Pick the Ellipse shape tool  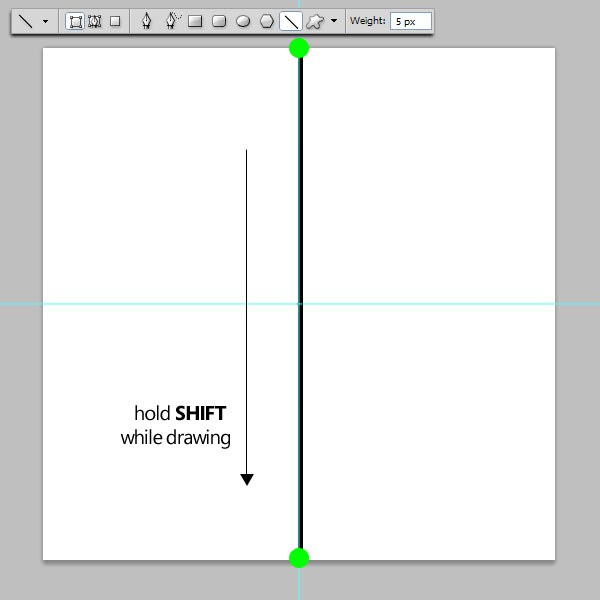(243, 21)
